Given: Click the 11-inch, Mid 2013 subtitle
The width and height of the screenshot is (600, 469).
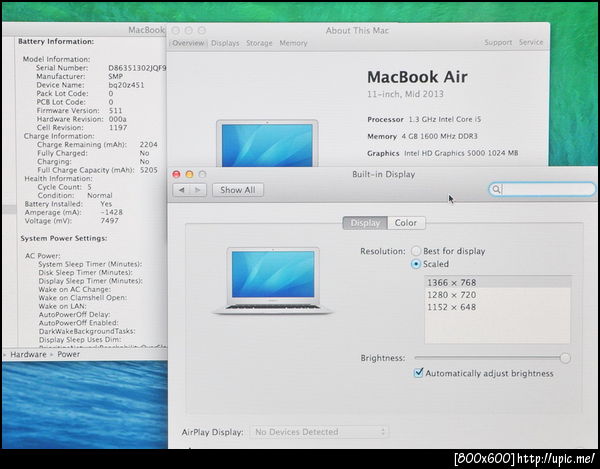Looking at the screenshot, I should (x=405, y=94).
